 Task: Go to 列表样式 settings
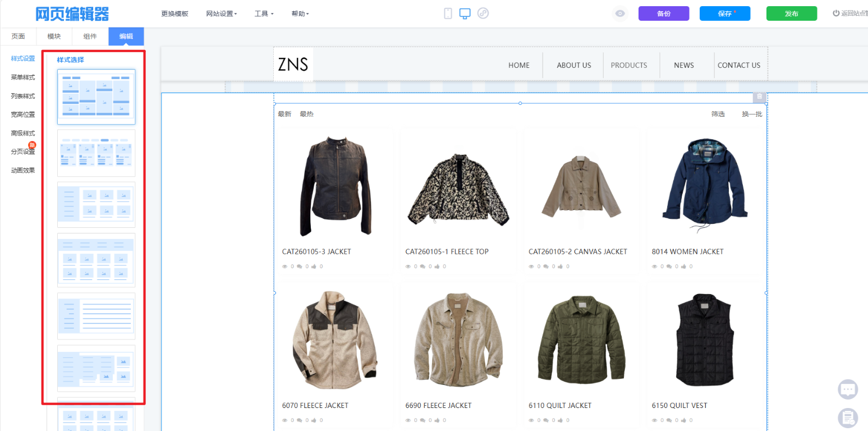click(23, 96)
